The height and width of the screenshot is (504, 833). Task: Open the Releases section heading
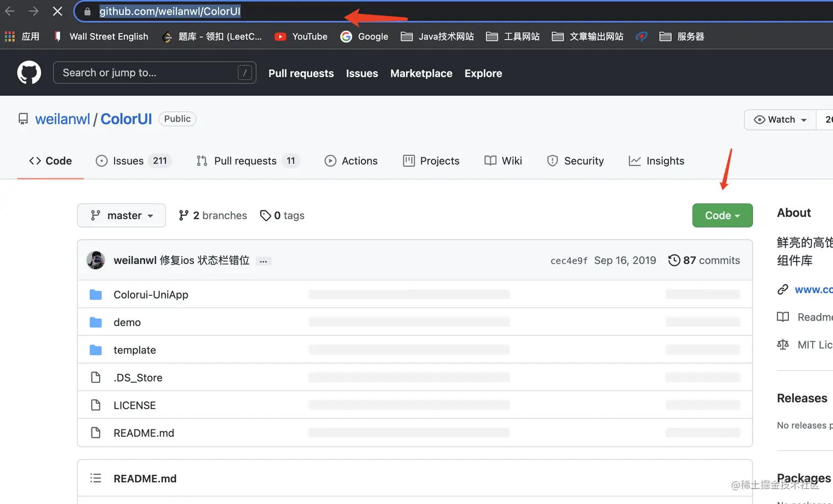pos(802,398)
